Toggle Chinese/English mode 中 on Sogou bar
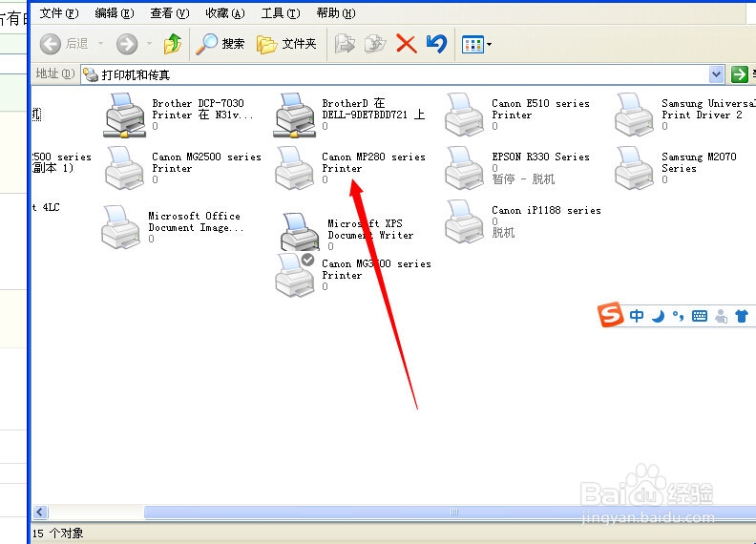Screen dimensions: 756x544 coord(637,316)
